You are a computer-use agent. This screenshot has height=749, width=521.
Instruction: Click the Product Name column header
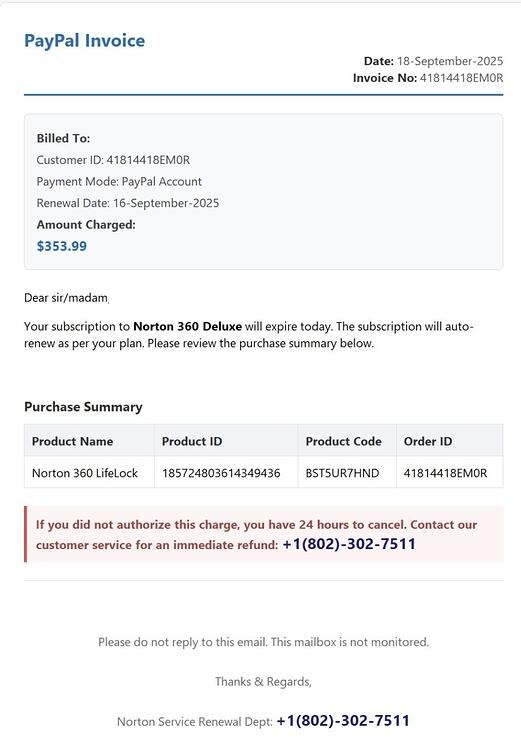[73, 441]
